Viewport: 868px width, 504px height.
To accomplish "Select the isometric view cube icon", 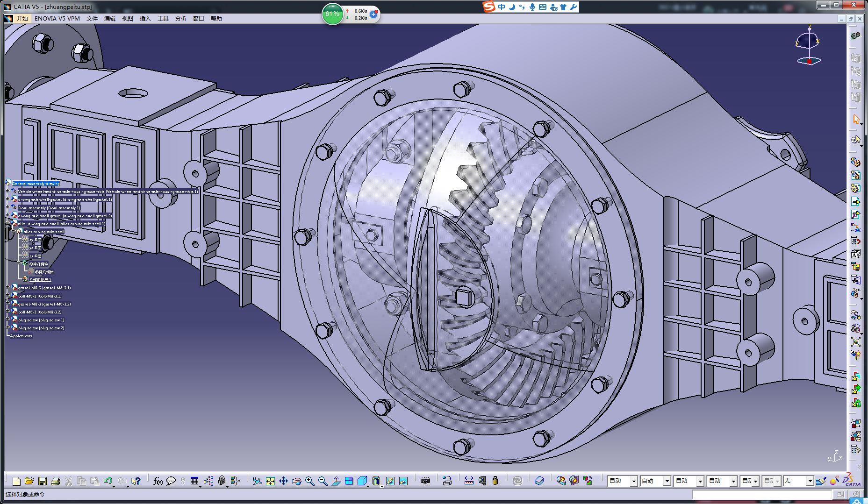I will pos(362,481).
